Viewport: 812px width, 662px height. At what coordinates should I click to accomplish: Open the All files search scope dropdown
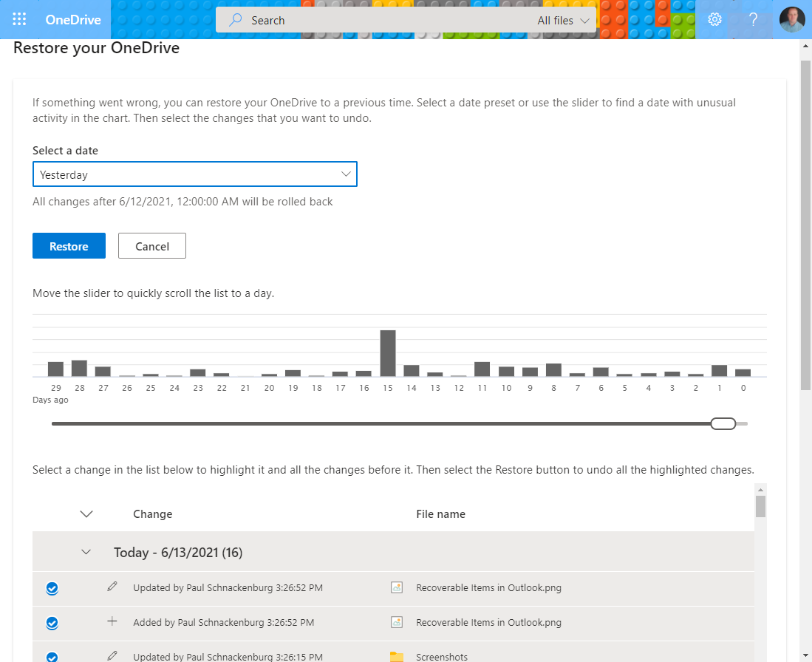(564, 20)
